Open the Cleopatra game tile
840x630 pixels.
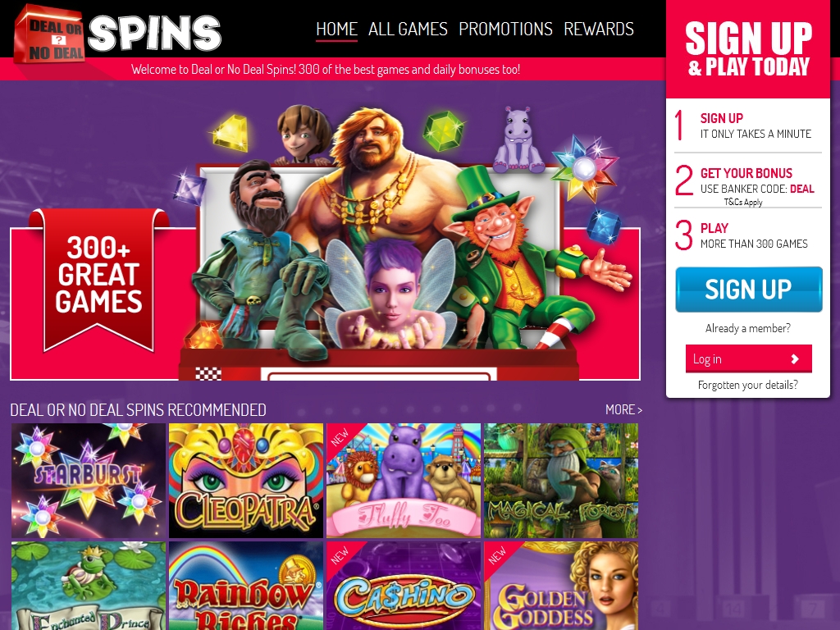tap(246, 481)
